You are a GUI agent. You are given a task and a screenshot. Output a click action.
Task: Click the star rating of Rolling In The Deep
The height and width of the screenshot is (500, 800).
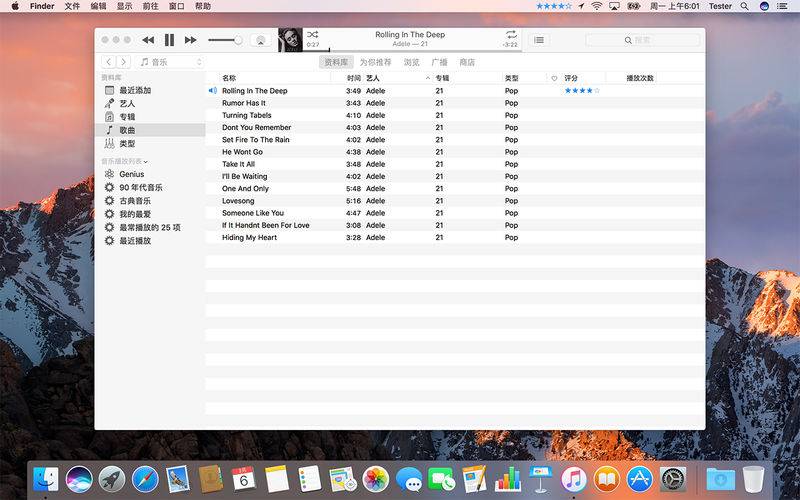point(582,91)
